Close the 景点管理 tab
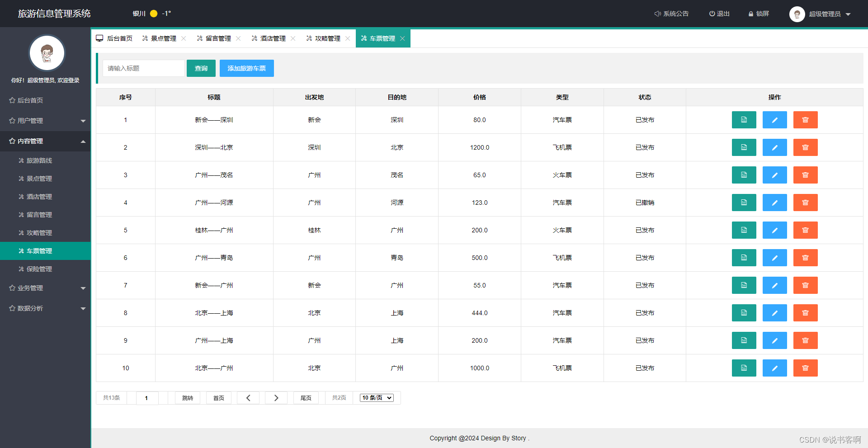 point(184,38)
